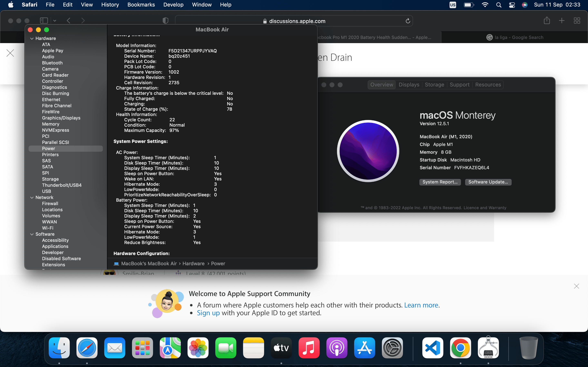The height and width of the screenshot is (367, 588).
Task: Click the Spotlight search icon in menu bar
Action: coord(498,5)
